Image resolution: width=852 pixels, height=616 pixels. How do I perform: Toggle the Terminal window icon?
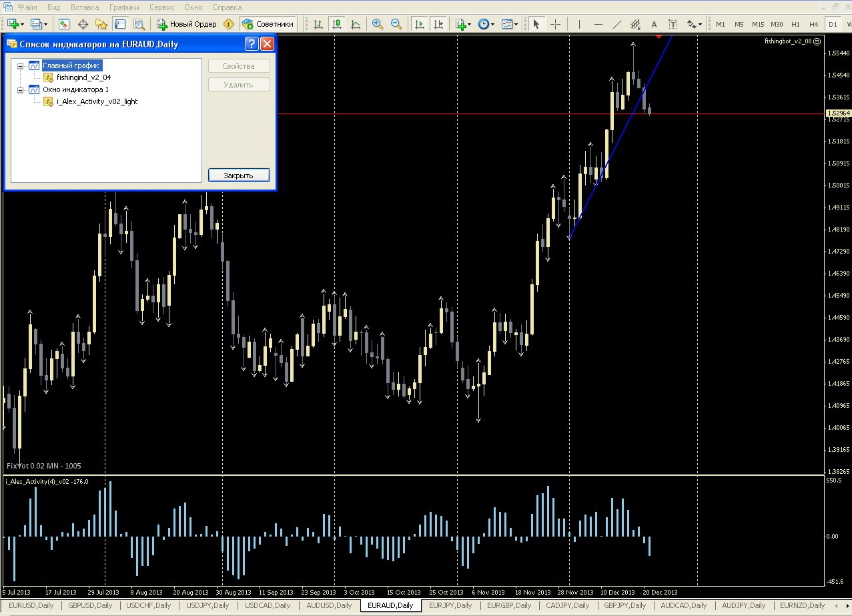tap(120, 24)
